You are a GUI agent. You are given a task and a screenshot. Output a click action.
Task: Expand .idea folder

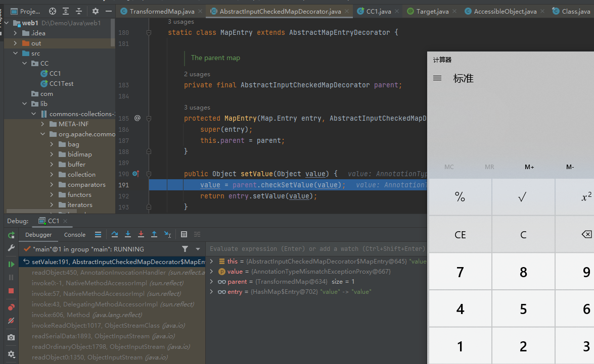coord(15,33)
